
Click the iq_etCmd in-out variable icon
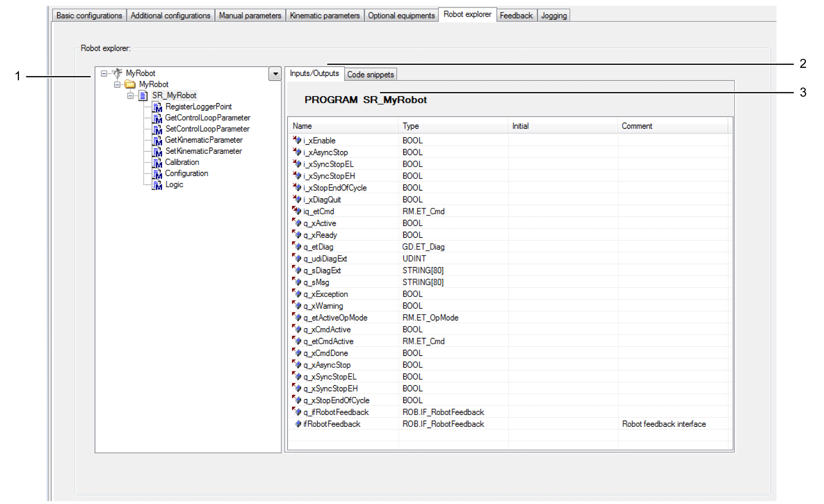(297, 211)
